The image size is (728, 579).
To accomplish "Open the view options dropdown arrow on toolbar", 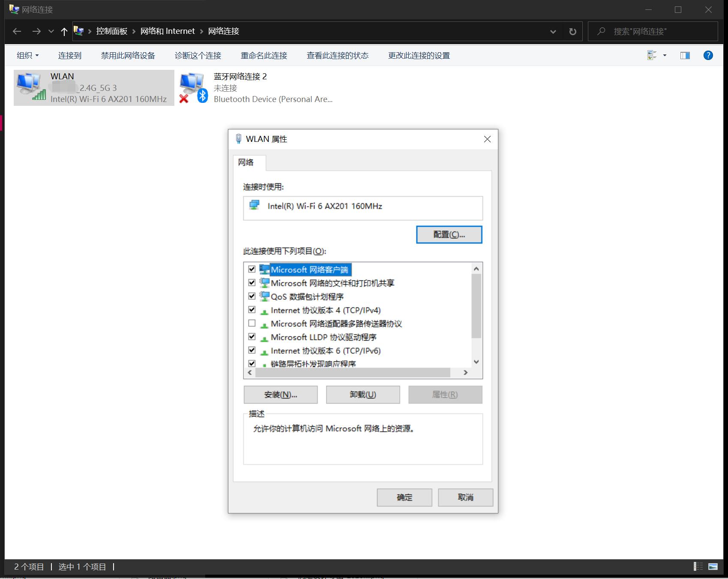I will point(665,55).
